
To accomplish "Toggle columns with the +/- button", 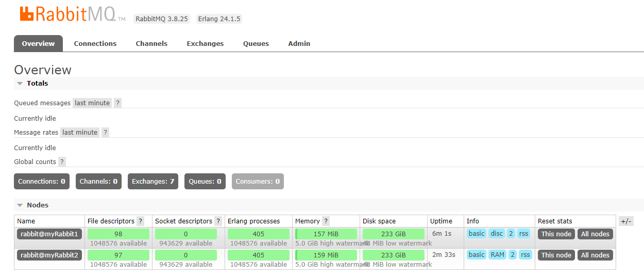I will (626, 221).
